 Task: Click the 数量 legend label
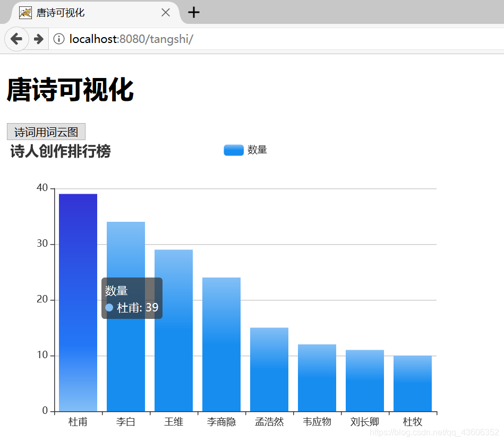pos(257,150)
